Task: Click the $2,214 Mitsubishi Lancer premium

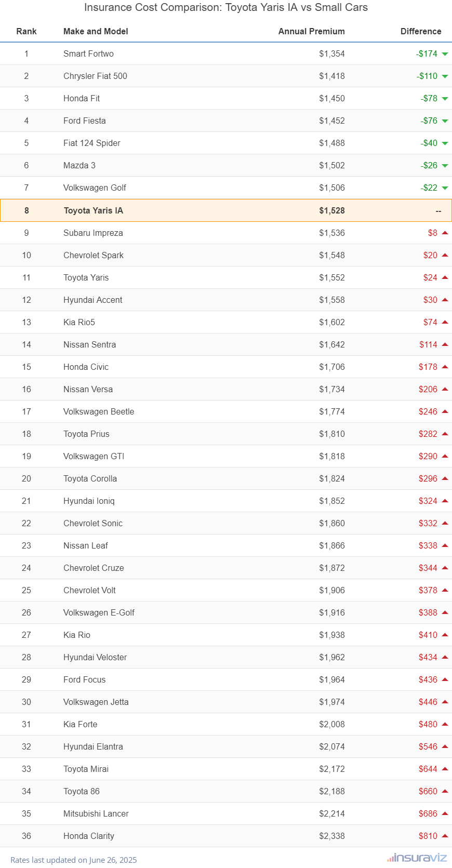Action: click(x=332, y=813)
